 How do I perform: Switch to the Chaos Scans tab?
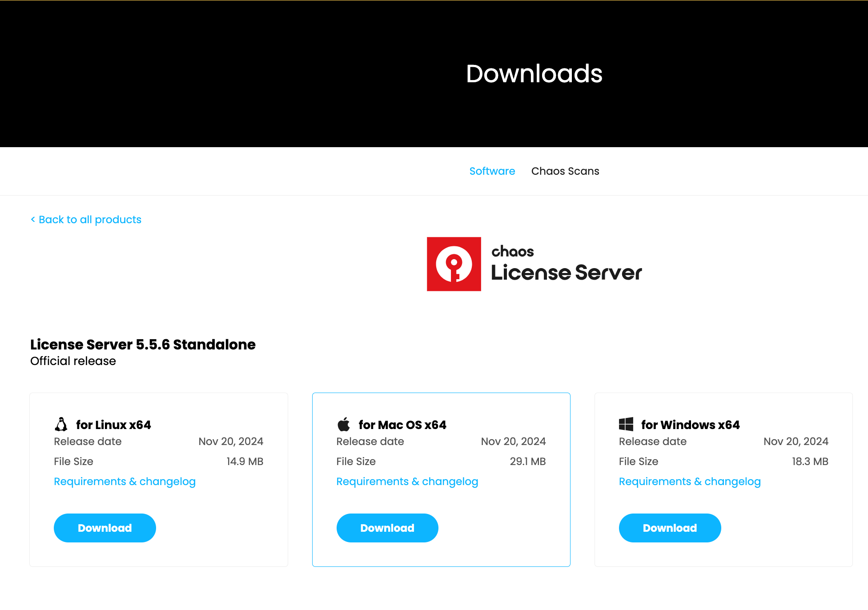565,171
